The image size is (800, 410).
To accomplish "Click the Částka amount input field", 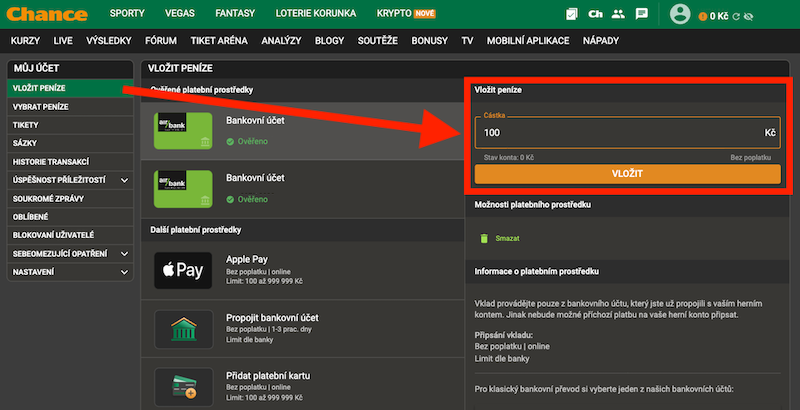I will pyautogui.click(x=620, y=132).
